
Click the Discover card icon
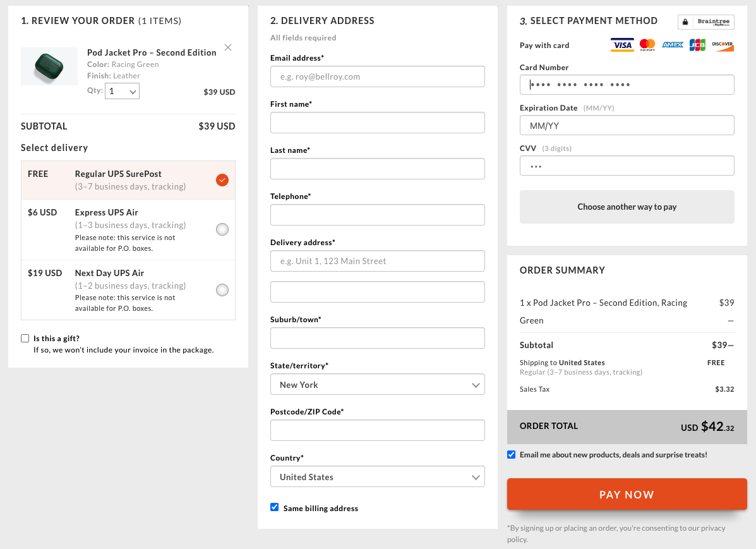[x=723, y=45]
